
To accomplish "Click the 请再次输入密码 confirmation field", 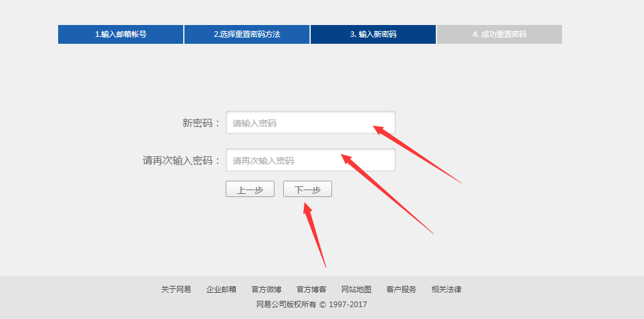I will tap(310, 160).
